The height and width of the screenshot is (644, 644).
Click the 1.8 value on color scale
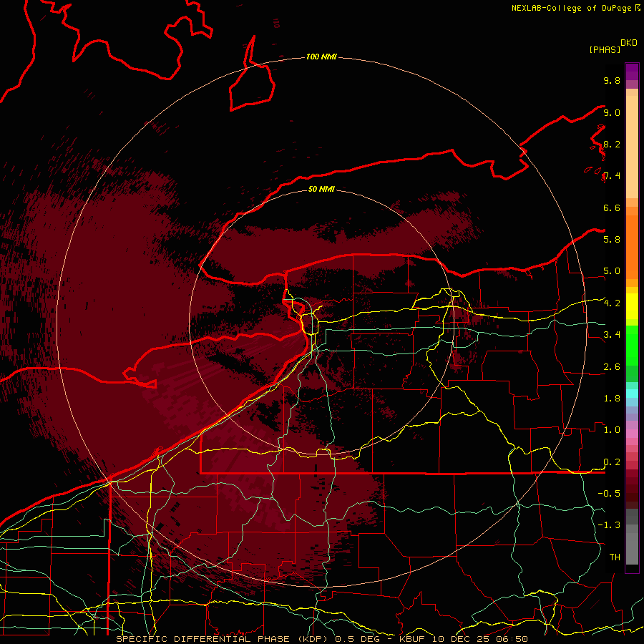tap(612, 399)
